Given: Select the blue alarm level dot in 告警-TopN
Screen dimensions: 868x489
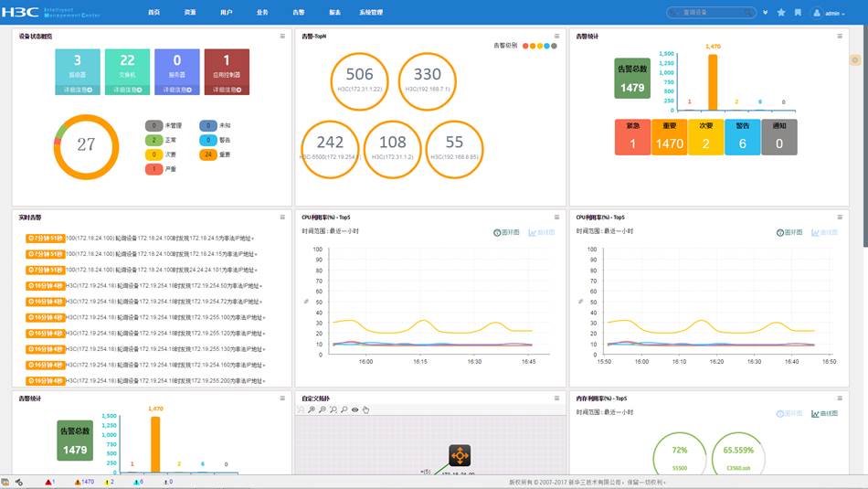Looking at the screenshot, I should coord(547,46).
